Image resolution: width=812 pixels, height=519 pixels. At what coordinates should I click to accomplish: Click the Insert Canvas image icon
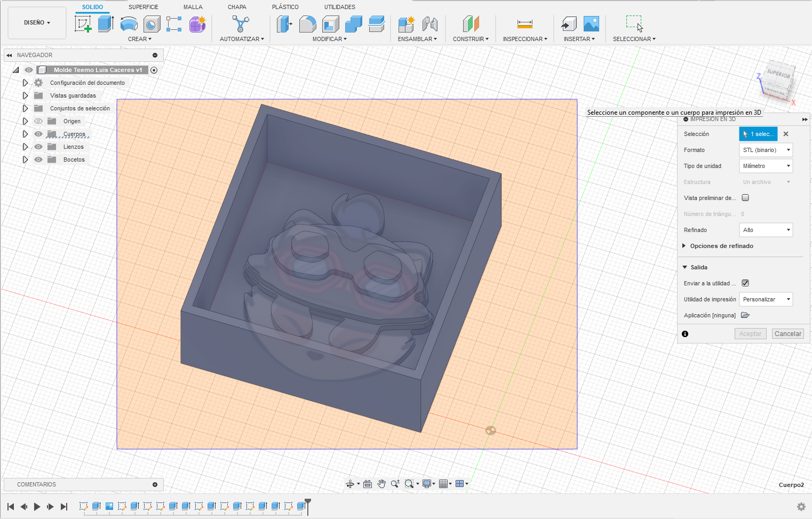pos(591,24)
